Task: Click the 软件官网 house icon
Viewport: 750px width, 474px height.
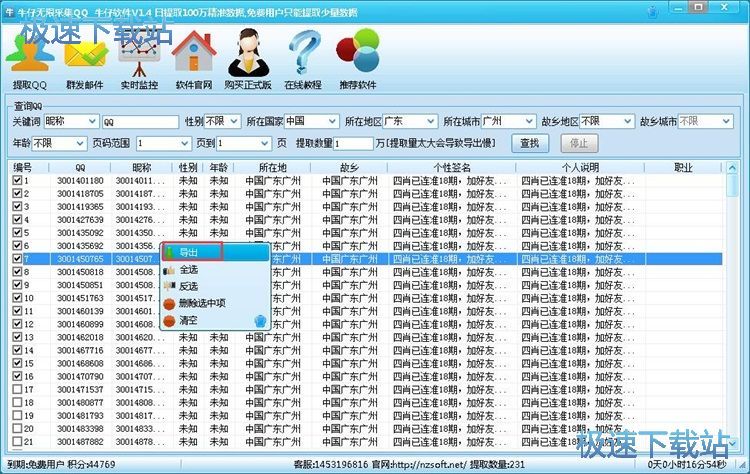Action: pyautogui.click(x=193, y=52)
